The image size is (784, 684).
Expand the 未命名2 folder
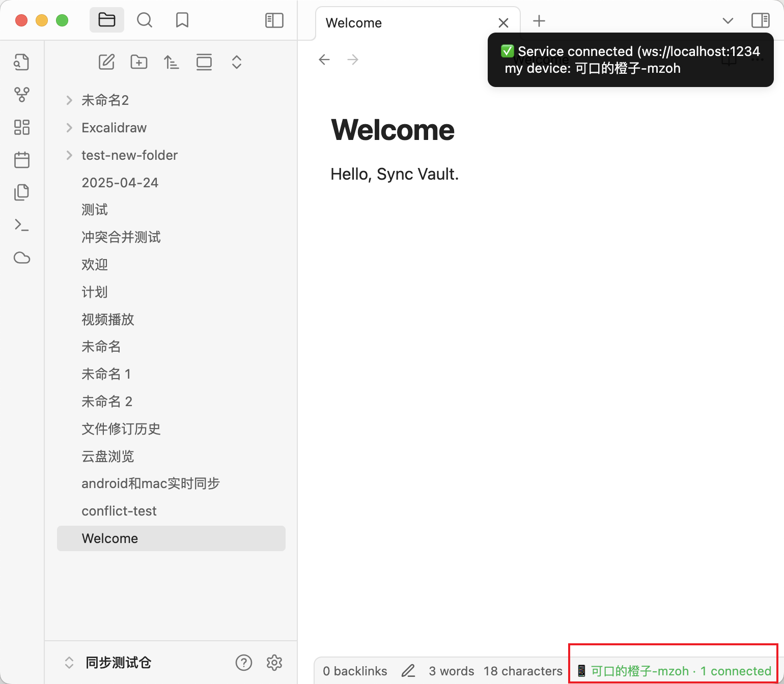(x=69, y=100)
